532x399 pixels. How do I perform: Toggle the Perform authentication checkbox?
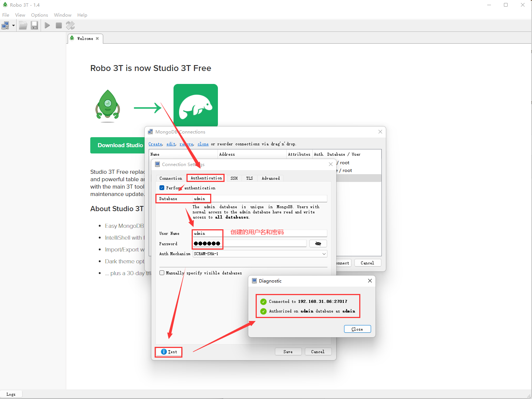coord(162,188)
